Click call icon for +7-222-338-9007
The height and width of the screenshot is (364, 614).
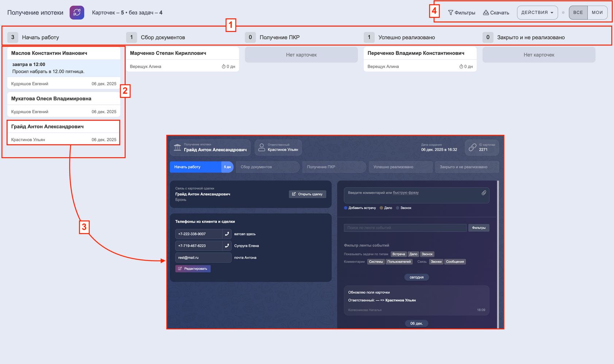point(227,234)
